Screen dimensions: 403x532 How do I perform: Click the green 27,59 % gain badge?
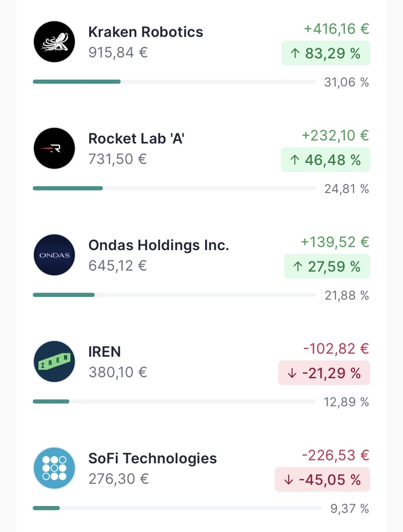(327, 267)
